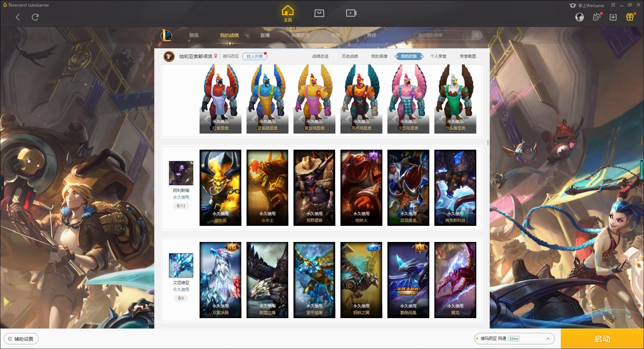Open the 掌上WeGame mobile link
Viewport: 644px width, 349px height.
tap(587, 5)
